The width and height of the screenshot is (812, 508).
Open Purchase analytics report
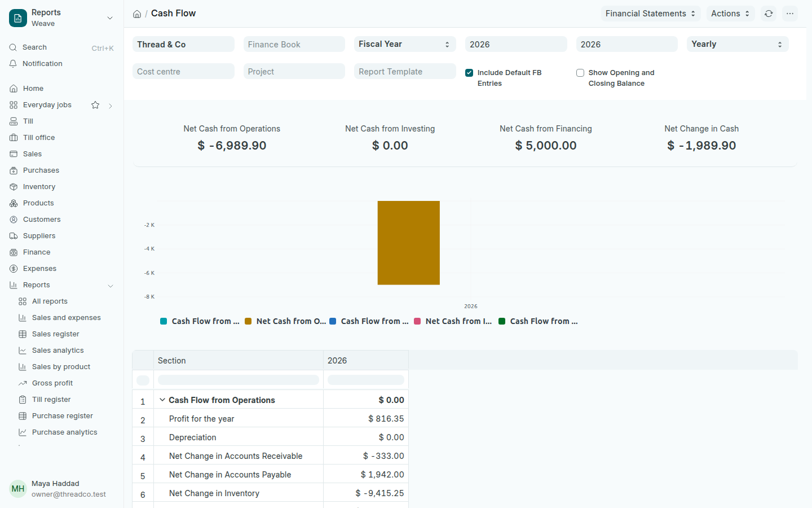pos(66,432)
